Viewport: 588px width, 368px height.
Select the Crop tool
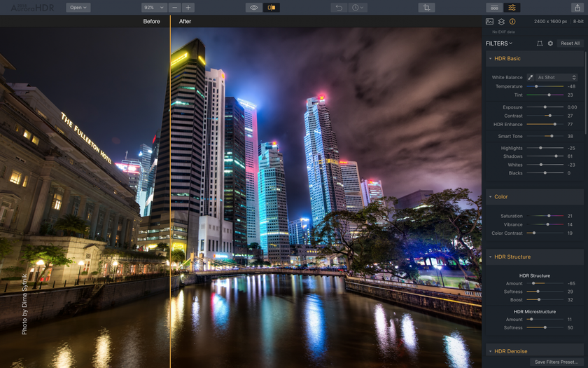pyautogui.click(x=426, y=8)
